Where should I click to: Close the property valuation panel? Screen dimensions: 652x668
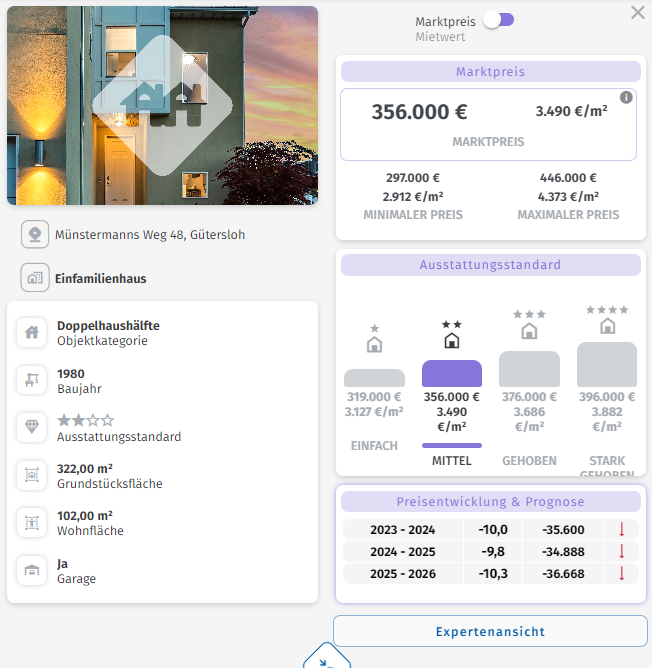(638, 12)
